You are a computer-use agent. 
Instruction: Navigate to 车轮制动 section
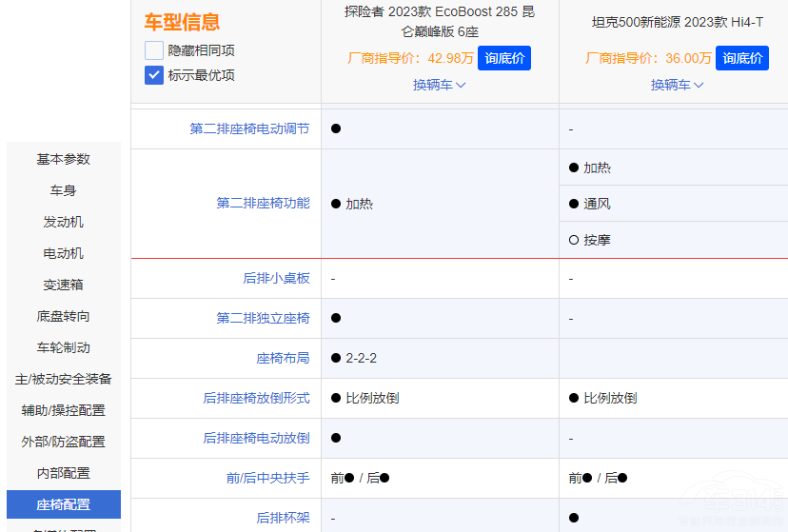[x=63, y=347]
